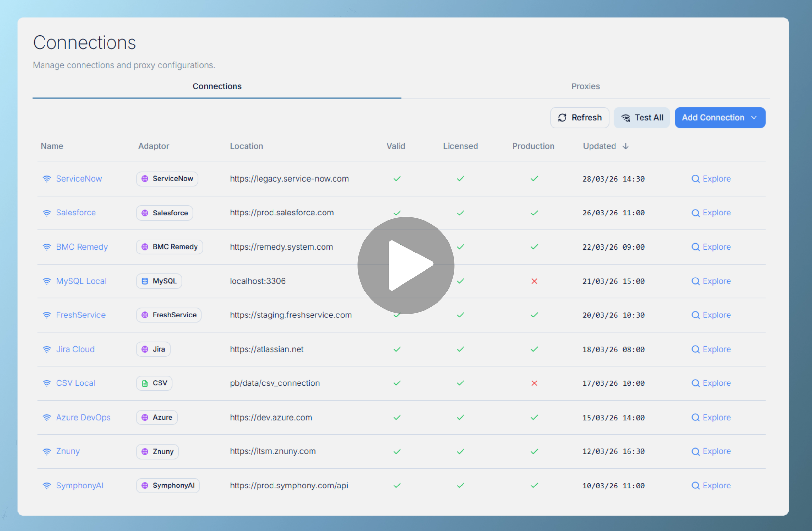Run Test All connections
The image size is (812, 531).
pos(642,118)
